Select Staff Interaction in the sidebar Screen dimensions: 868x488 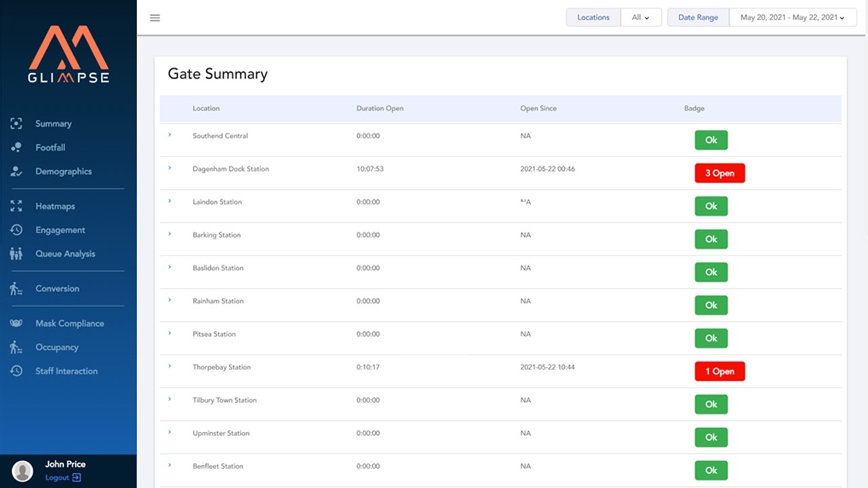click(66, 371)
